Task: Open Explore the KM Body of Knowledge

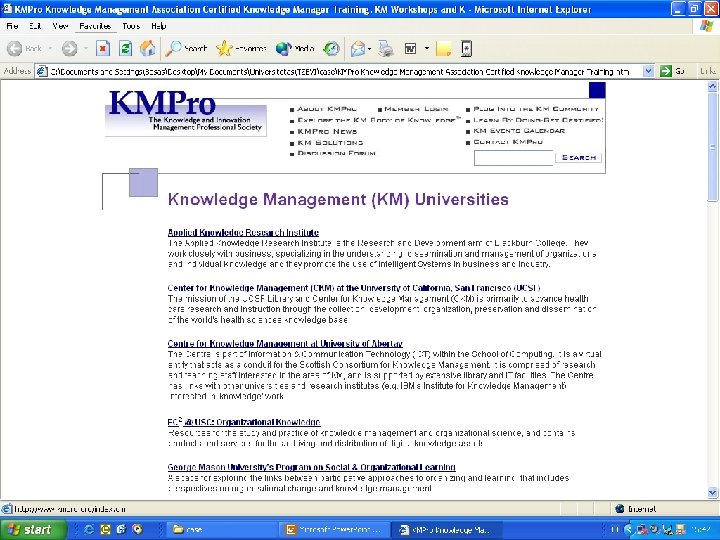Action: 378,120
